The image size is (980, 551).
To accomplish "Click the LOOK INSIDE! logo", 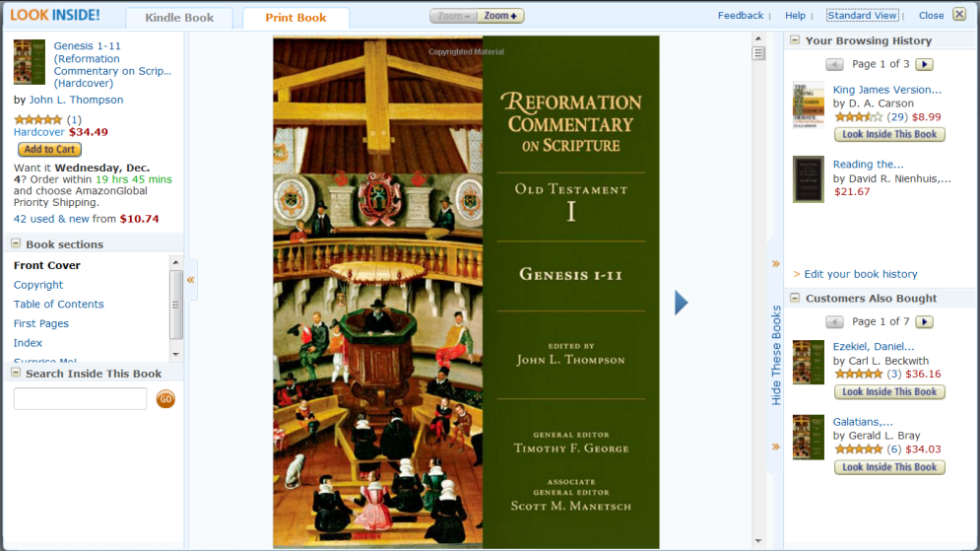I will tap(55, 15).
